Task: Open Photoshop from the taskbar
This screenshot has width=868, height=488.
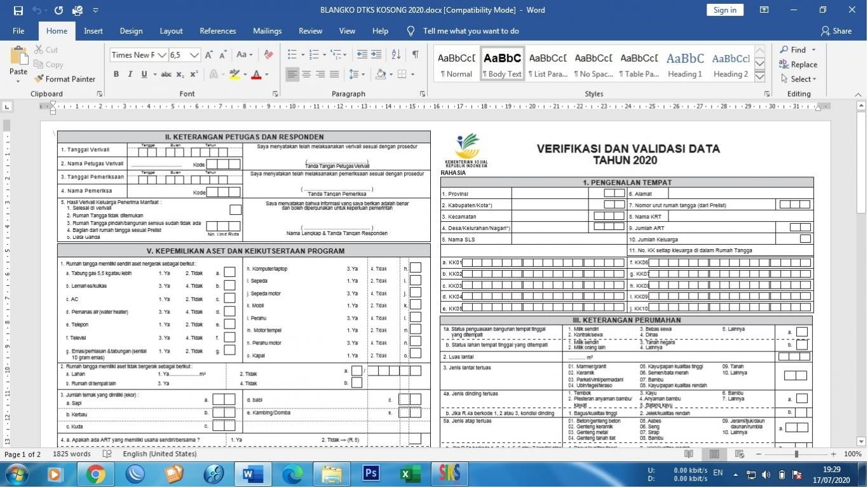Action: (371, 474)
